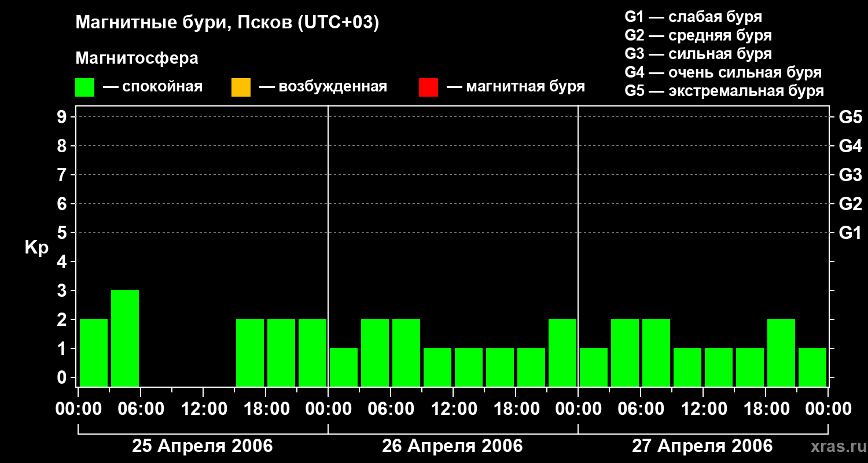The width and height of the screenshot is (868, 463).
Task: Click the Kp 3 bar on 25 April
Action: [x=125, y=338]
